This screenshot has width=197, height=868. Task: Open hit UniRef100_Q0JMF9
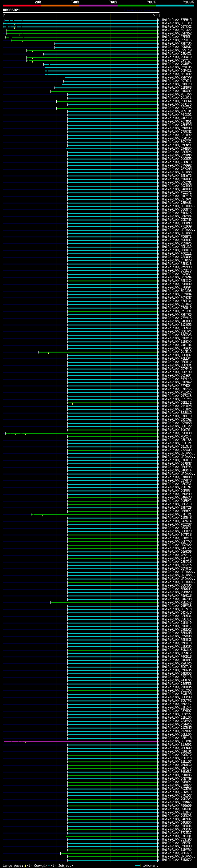[176, 64]
